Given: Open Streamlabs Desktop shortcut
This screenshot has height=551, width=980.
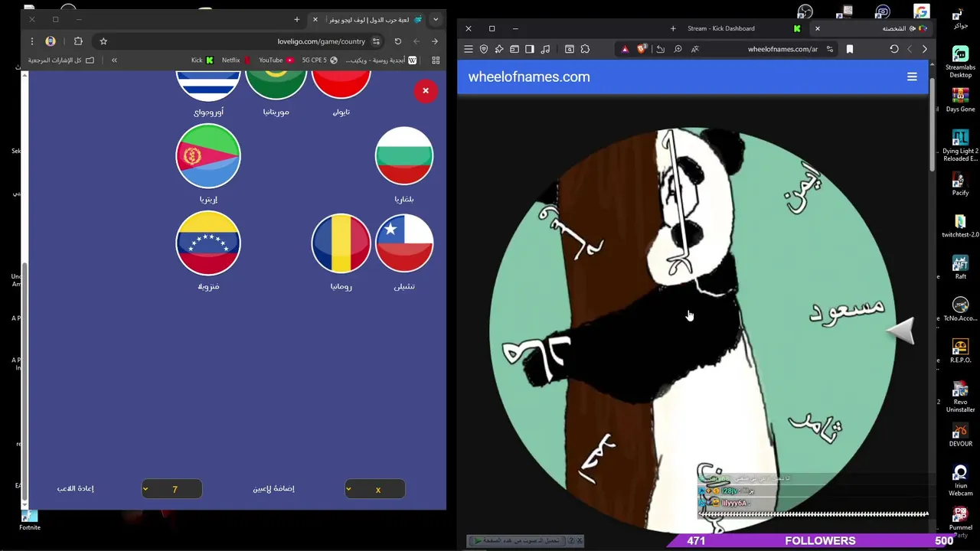Looking at the screenshot, I should click(x=960, y=62).
